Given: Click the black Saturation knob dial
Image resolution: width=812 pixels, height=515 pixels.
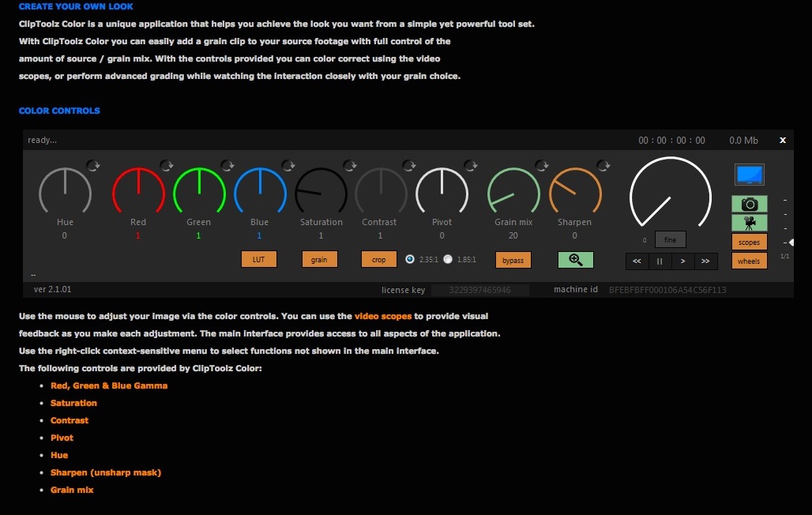Looking at the screenshot, I should pos(321,190).
